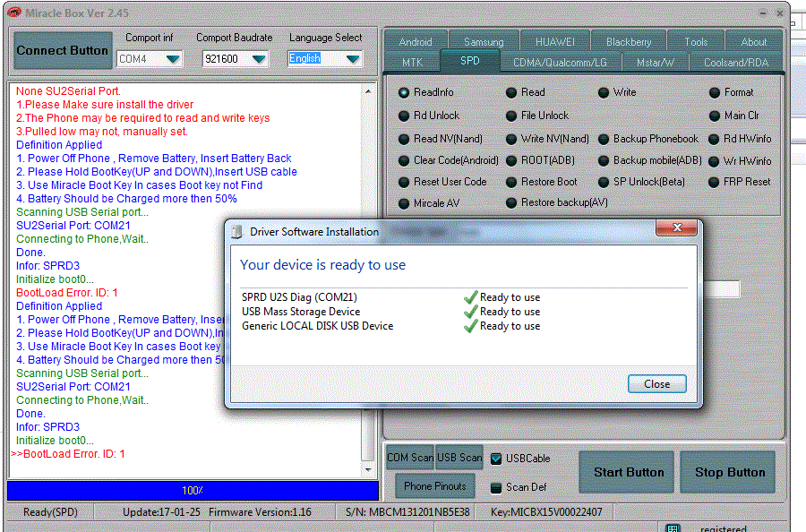Image resolution: width=806 pixels, height=532 pixels.
Task: Open the Comport Baudrate 921600 dropdown
Action: click(x=259, y=59)
